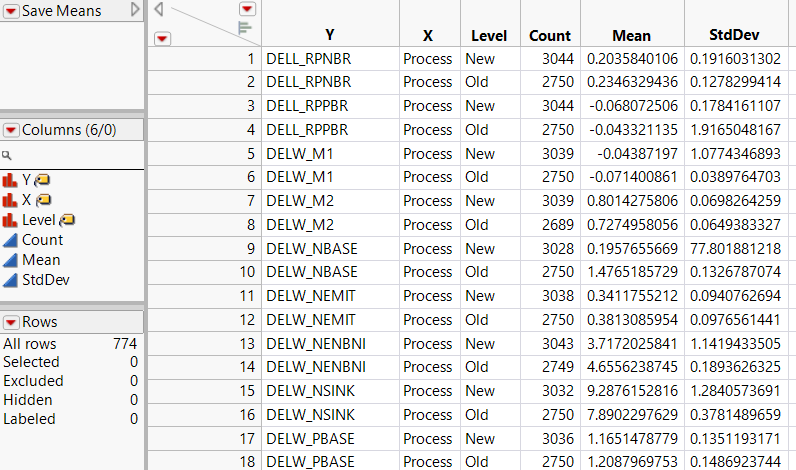Click the columns red triangle in table corner
The height and width of the screenshot is (470, 796).
(x=247, y=9)
